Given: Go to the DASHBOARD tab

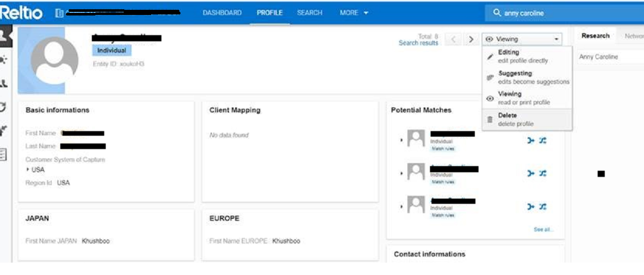Looking at the screenshot, I should point(222,13).
